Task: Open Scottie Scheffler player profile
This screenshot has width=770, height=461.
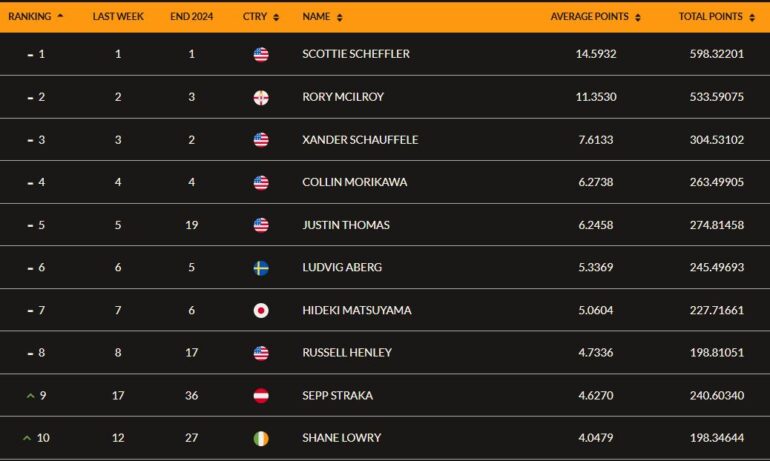Action: tap(356, 54)
